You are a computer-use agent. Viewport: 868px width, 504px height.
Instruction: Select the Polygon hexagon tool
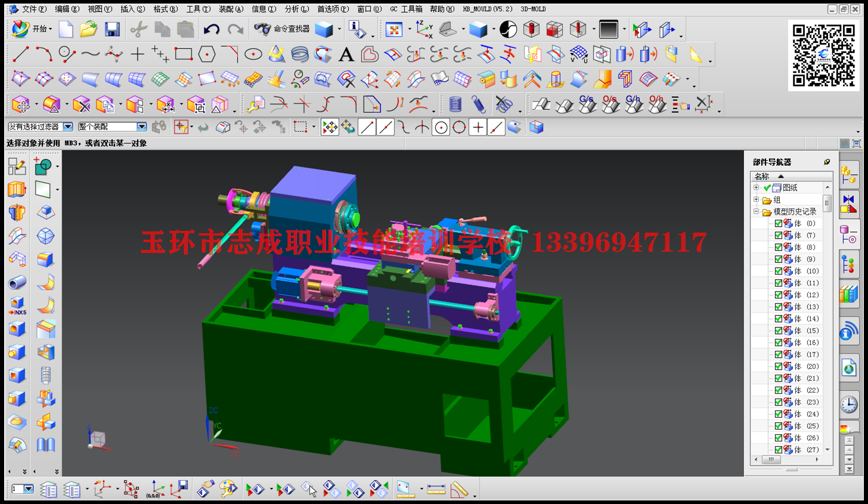pyautogui.click(x=206, y=54)
